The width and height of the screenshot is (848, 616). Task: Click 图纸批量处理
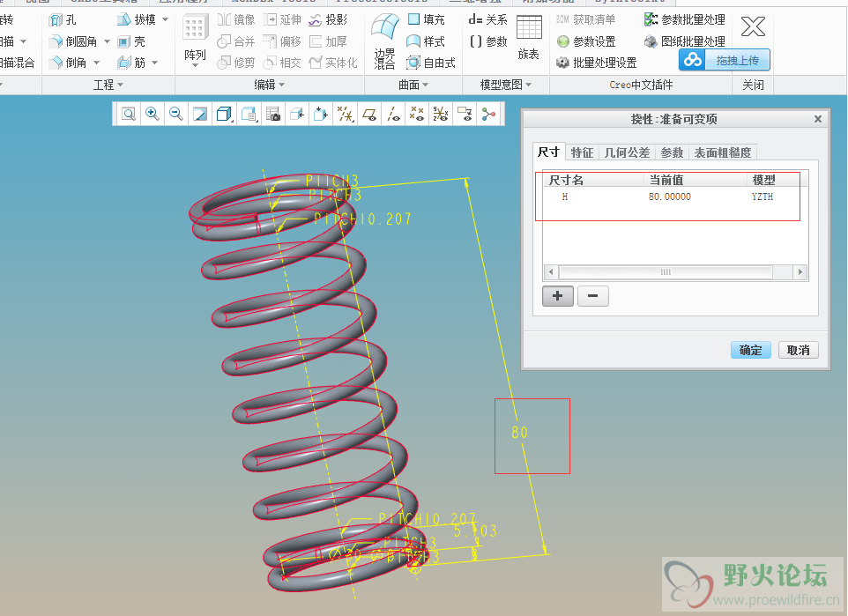click(685, 41)
